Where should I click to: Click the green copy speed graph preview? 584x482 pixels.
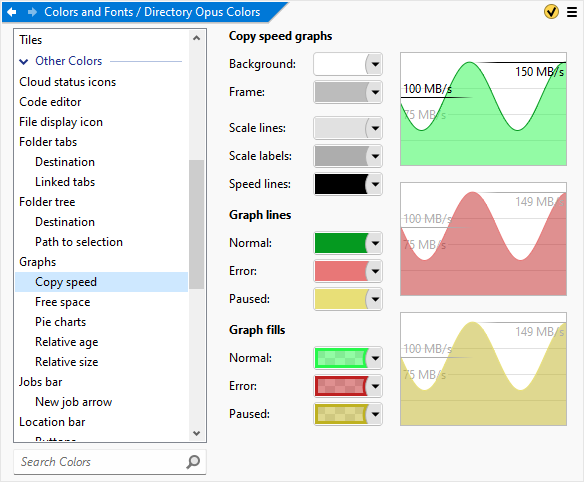pos(483,109)
